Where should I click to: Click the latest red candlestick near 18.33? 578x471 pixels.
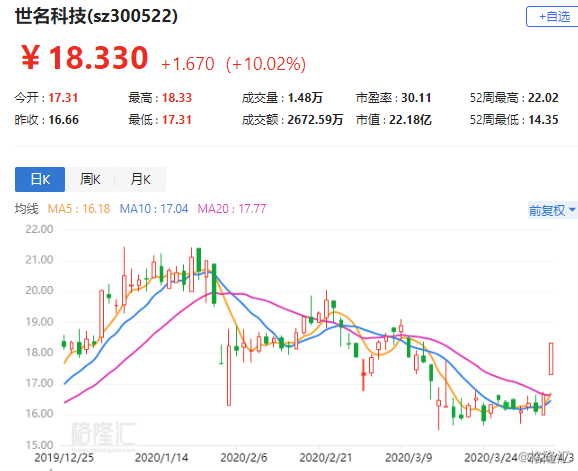(551, 359)
